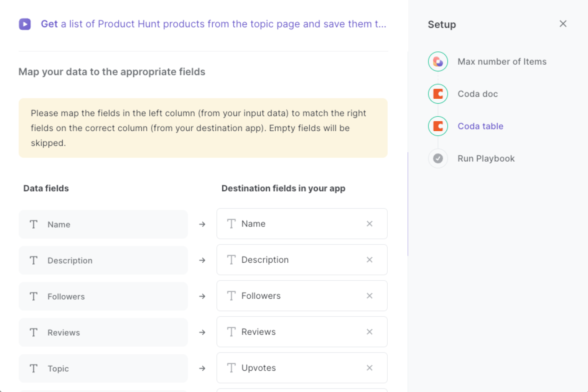Click the arrow between the Name fields
Viewport: 588px width, 392px height.
(202, 224)
